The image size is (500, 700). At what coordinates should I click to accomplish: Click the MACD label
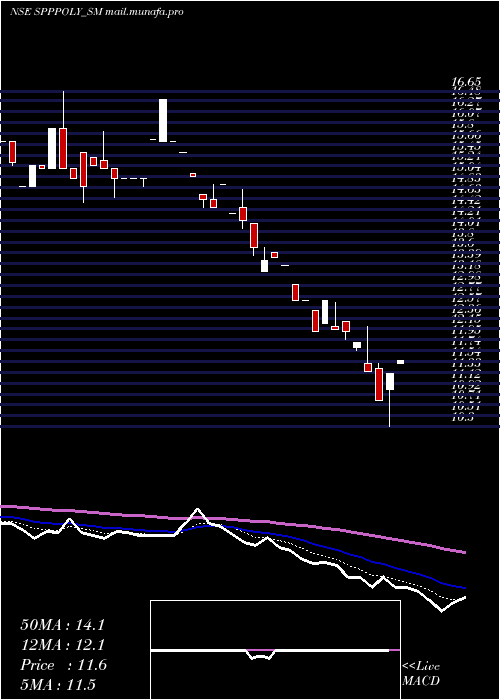(x=421, y=681)
